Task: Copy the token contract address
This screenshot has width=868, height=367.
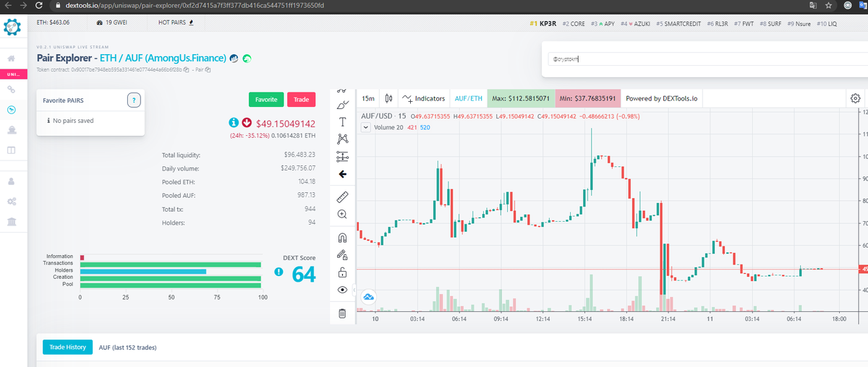Action: (187, 70)
